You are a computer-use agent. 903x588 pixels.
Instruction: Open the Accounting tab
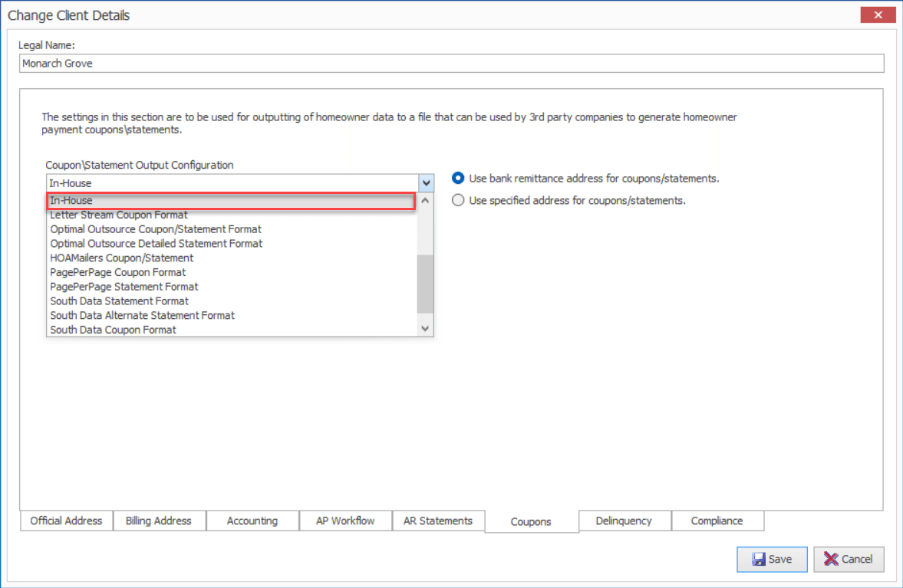tap(252, 521)
